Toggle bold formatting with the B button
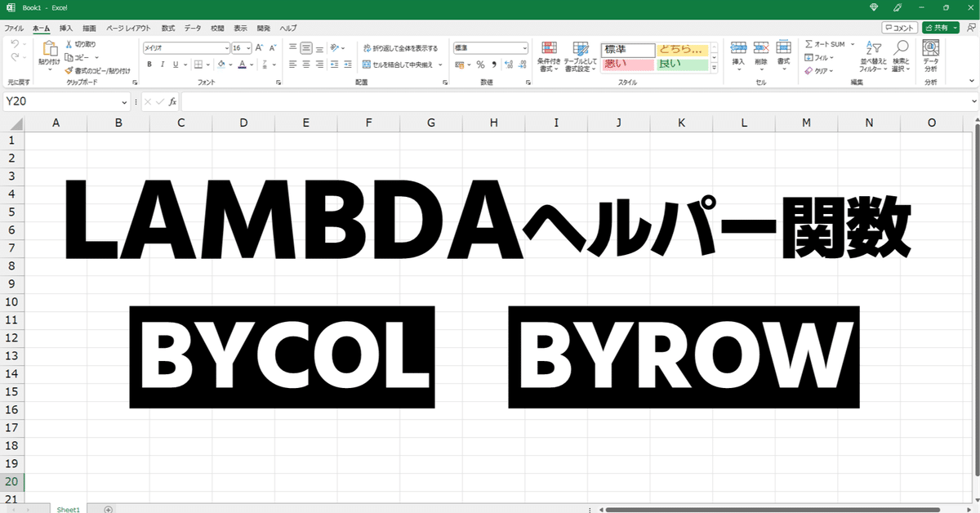980x513 pixels. [x=151, y=64]
